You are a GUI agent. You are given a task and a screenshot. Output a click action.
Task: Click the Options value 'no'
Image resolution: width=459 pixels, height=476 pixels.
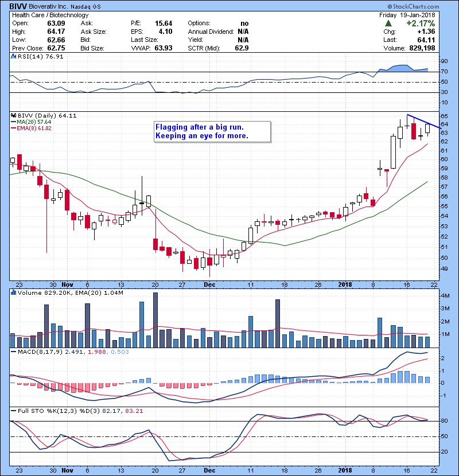click(244, 24)
